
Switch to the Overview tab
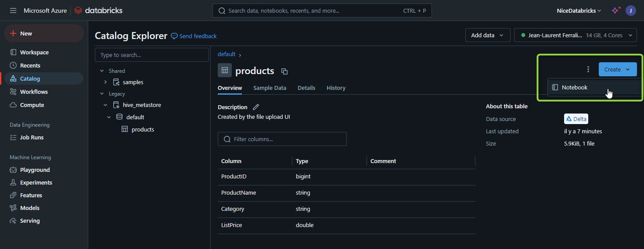[230, 88]
